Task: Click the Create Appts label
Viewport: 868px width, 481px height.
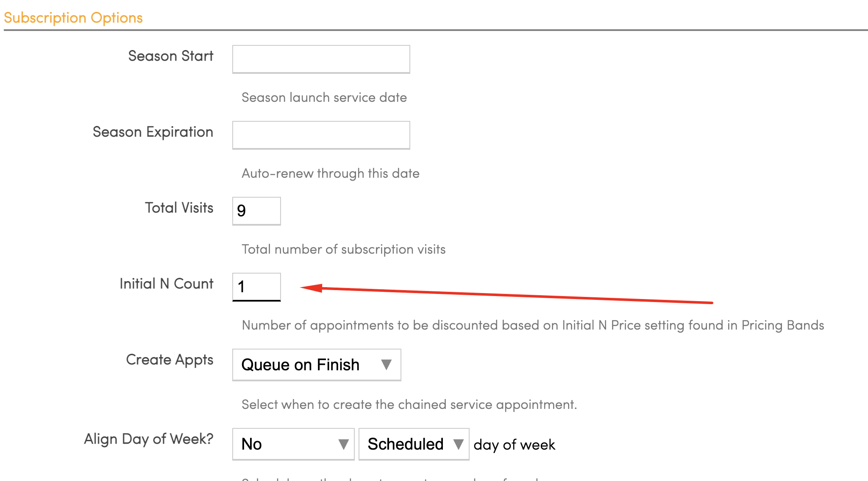Action: [170, 360]
